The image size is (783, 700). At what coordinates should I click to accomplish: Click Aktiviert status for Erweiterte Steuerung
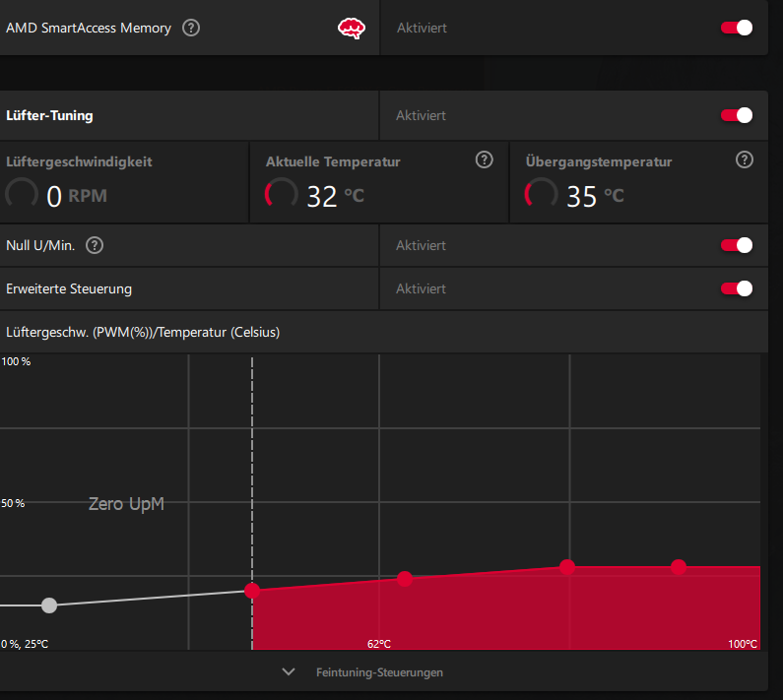(421, 288)
